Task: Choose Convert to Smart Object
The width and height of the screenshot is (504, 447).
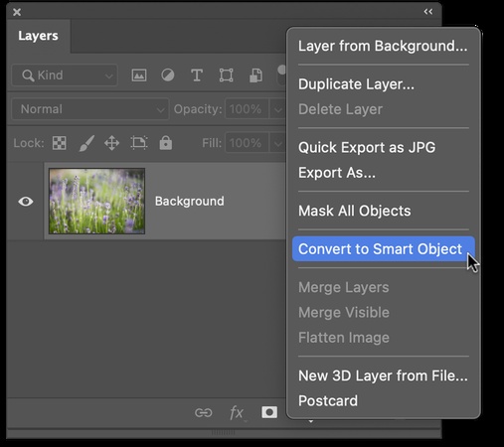Action: (x=384, y=249)
